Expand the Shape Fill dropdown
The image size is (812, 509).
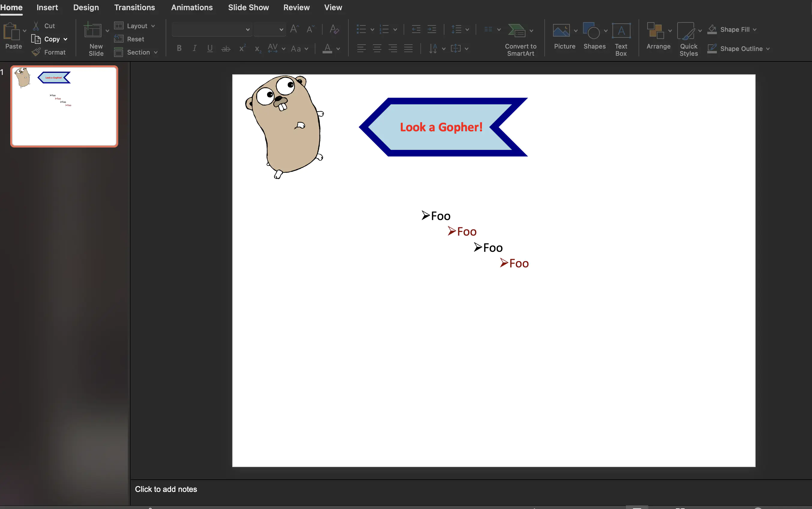(x=755, y=29)
